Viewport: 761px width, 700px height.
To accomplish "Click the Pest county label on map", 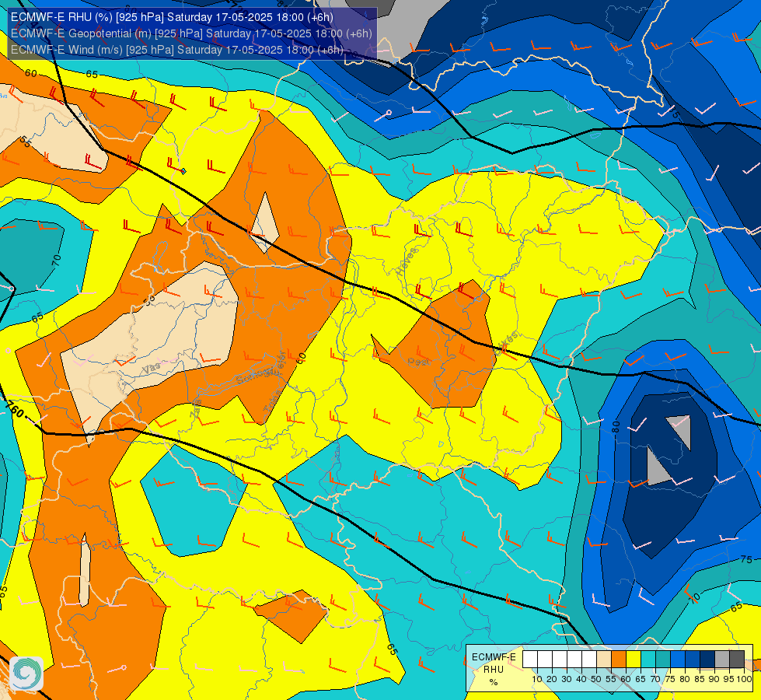I will 419,362.
